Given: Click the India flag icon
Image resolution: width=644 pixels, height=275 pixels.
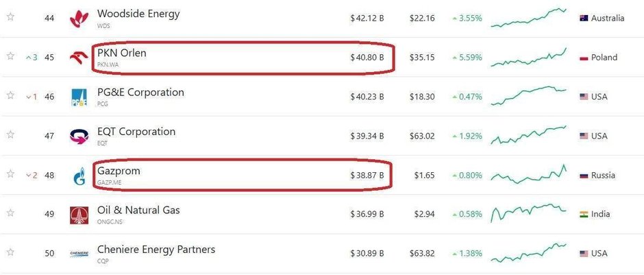Looking at the screenshot, I should tap(584, 214).
